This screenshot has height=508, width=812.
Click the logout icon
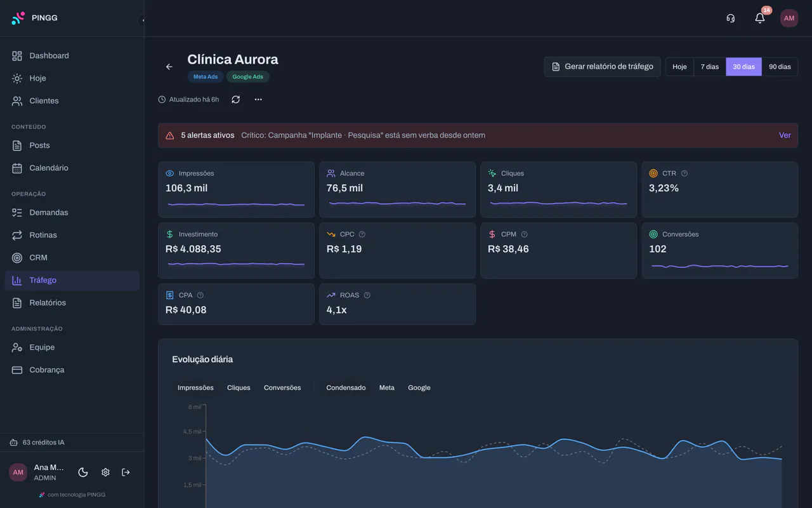tap(126, 472)
